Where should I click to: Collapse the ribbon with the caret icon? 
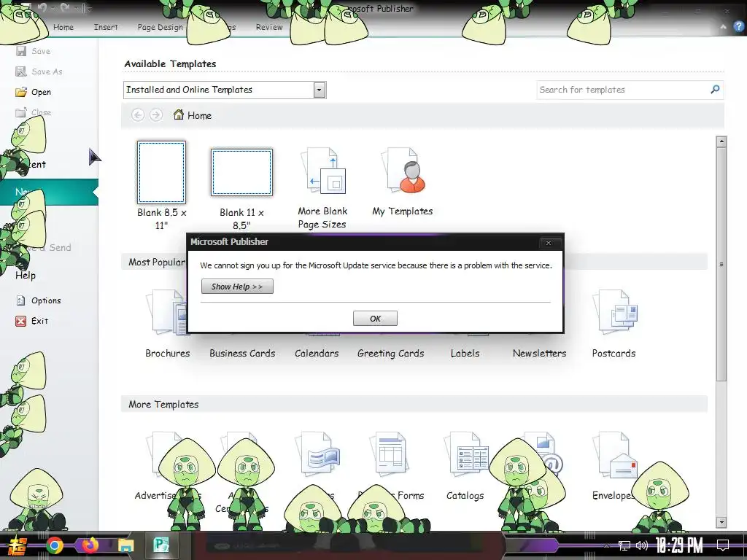click(x=723, y=27)
